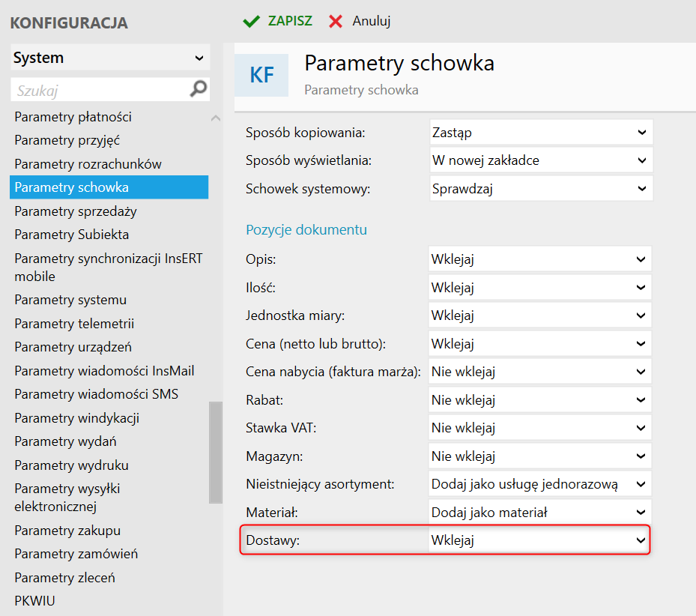This screenshot has height=616, width=696.
Task: Click the ZAPISZ save button label
Action: [x=290, y=21]
